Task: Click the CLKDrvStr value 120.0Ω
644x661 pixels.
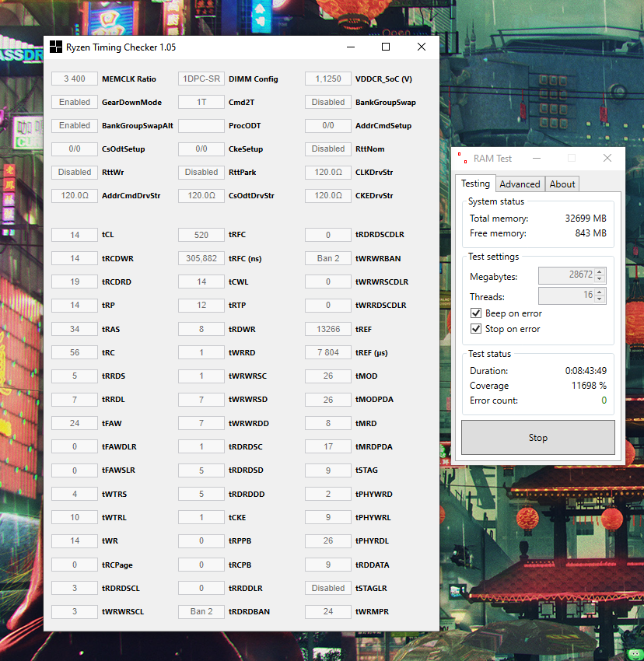Action: click(x=328, y=173)
